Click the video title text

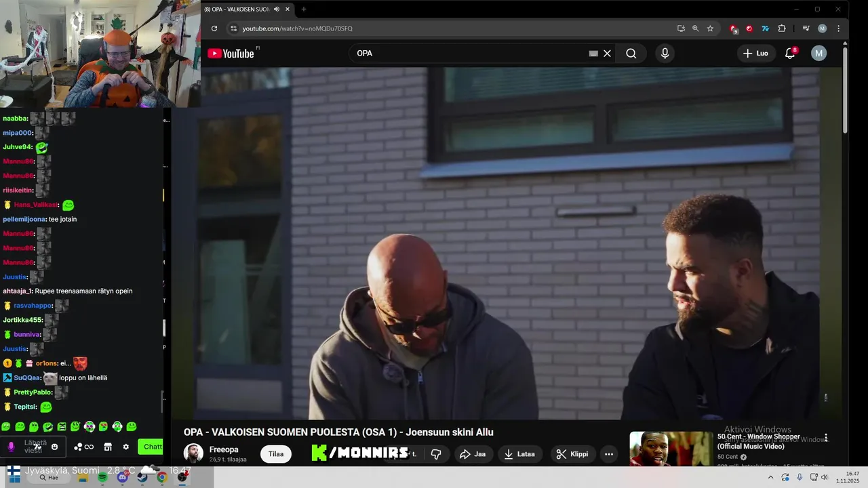(338, 432)
